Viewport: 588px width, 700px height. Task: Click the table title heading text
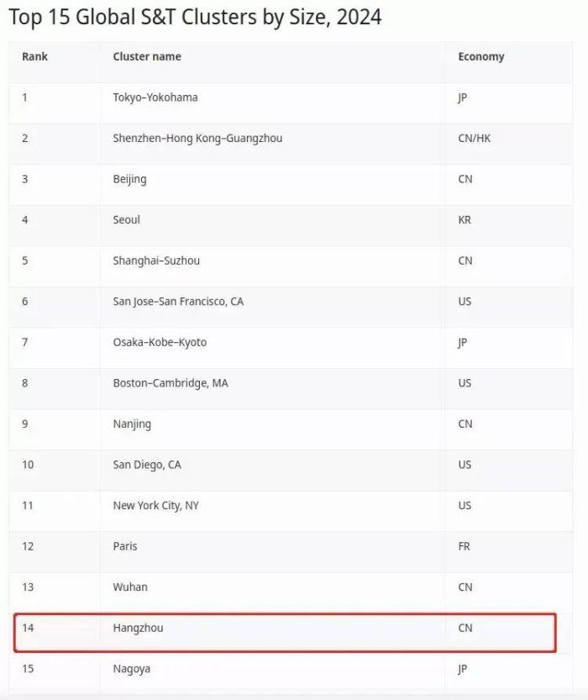point(196,17)
